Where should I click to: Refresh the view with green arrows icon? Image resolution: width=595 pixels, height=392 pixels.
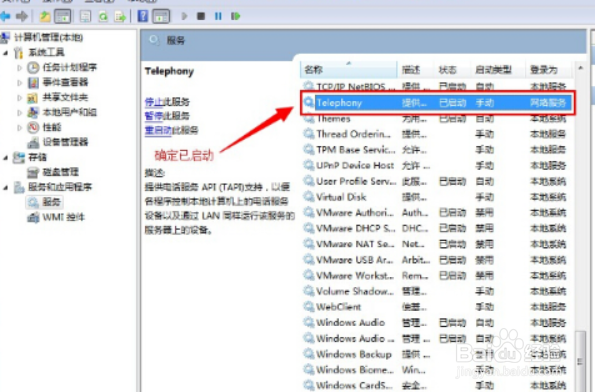click(103, 16)
